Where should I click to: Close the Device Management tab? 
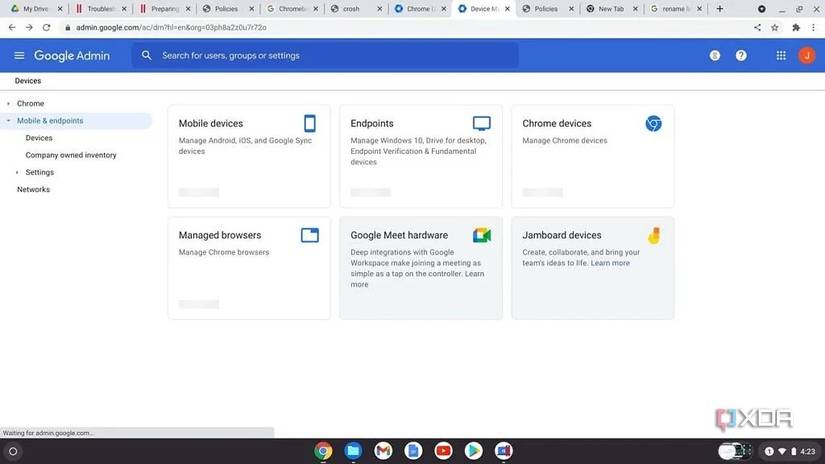point(507,9)
